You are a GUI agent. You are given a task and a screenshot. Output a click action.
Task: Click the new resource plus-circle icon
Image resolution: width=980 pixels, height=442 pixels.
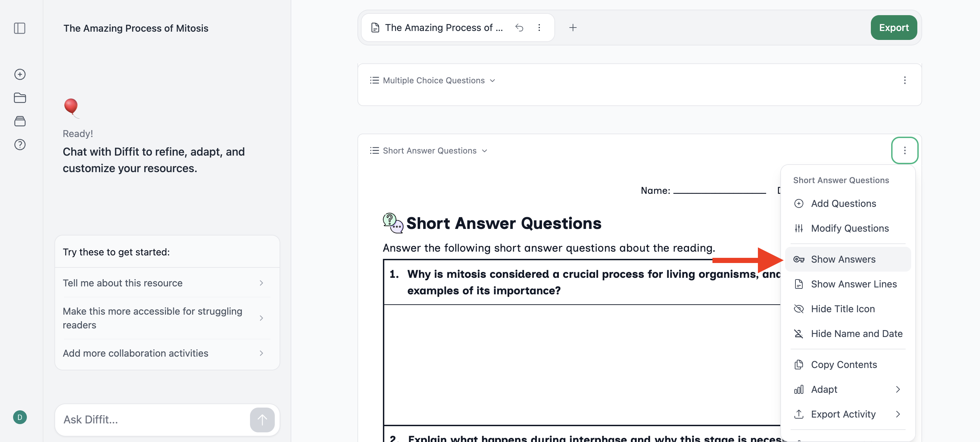pyautogui.click(x=20, y=74)
